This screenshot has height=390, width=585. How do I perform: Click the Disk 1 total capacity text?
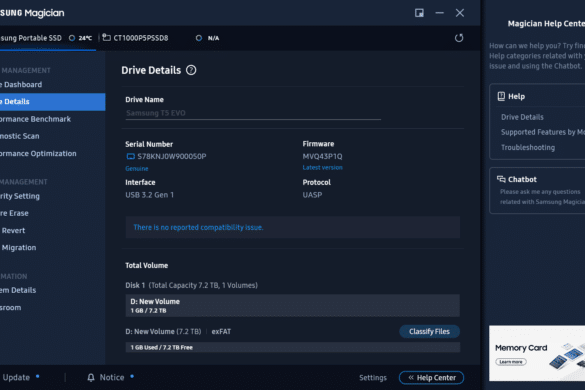[x=191, y=286]
